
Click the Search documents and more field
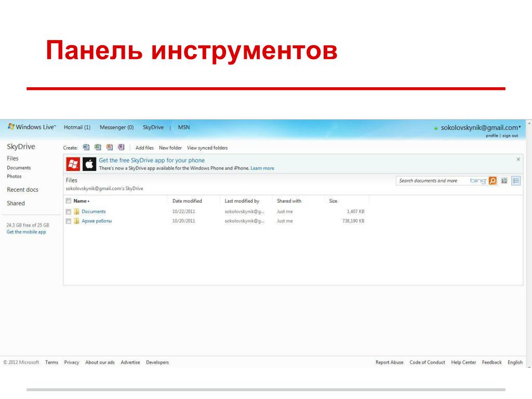(433, 181)
